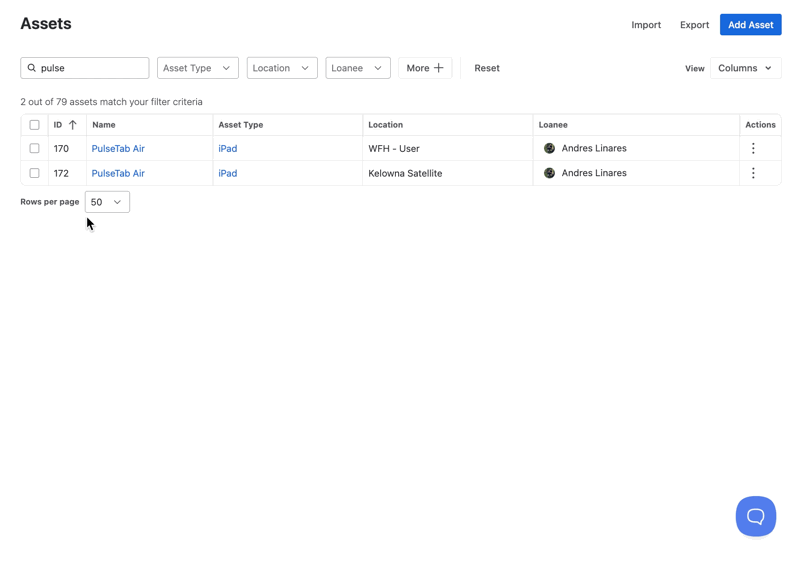Open PulseTab Air asset with ID 172

coord(118,173)
